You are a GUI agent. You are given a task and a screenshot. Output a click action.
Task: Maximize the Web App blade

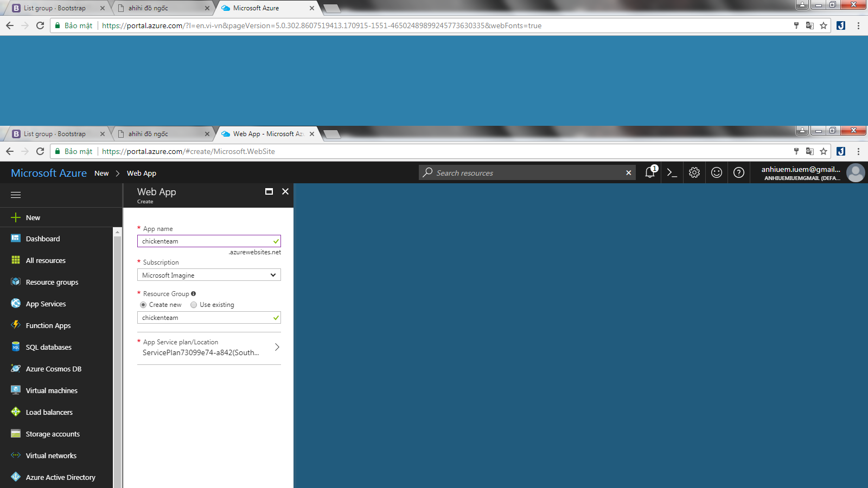269,191
